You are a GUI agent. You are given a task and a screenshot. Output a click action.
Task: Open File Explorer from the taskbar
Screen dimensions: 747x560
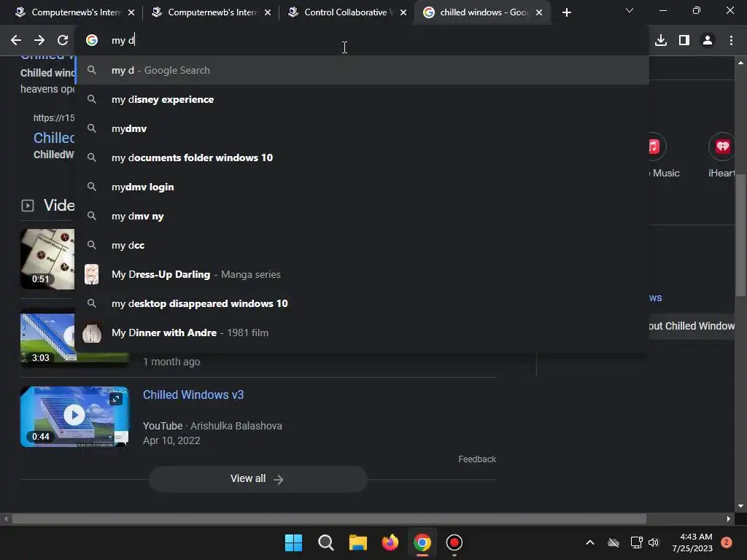[x=357, y=542]
